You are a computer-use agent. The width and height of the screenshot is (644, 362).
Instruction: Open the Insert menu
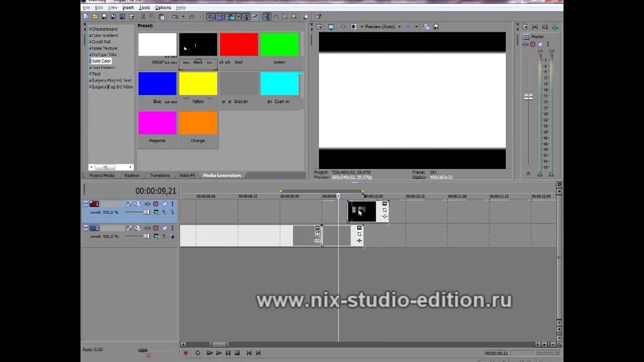[x=128, y=8]
